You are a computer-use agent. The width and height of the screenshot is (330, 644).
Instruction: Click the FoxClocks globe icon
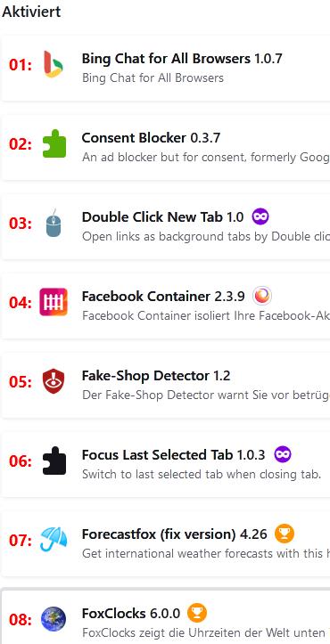[x=54, y=619]
